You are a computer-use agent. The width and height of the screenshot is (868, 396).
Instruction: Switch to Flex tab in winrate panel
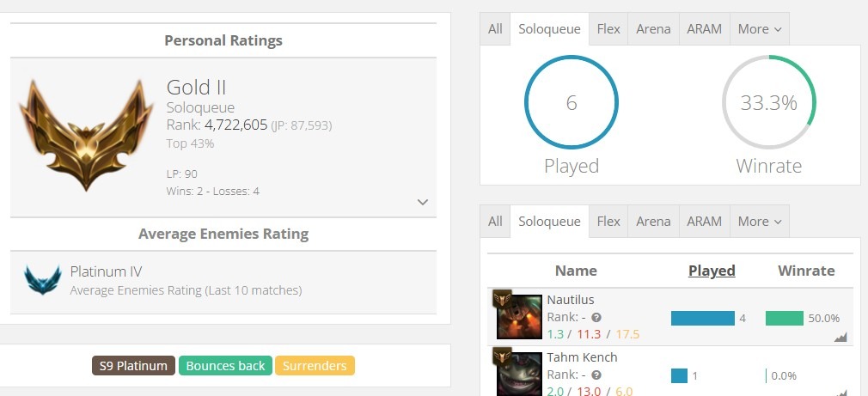pyautogui.click(x=608, y=28)
